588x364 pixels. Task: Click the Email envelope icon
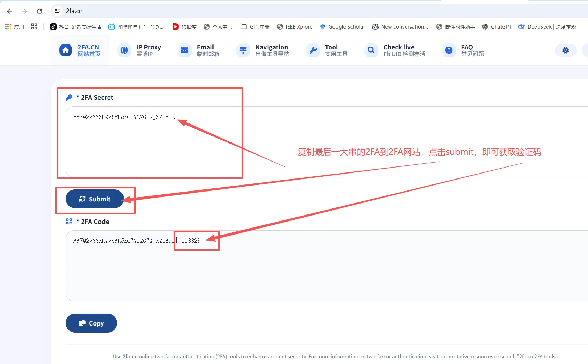pos(185,50)
